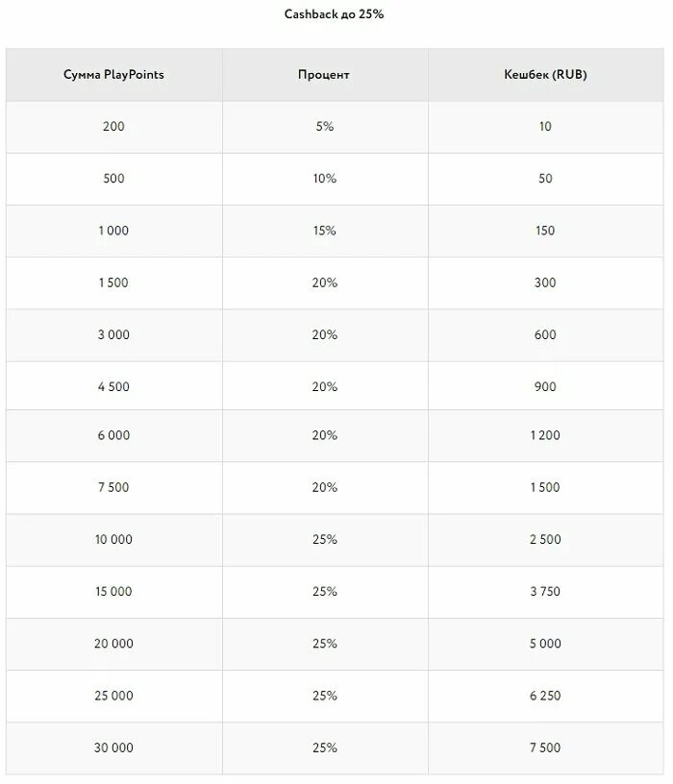Select the cashback cell showing 300
Screen dimensions: 673x784
545,282
